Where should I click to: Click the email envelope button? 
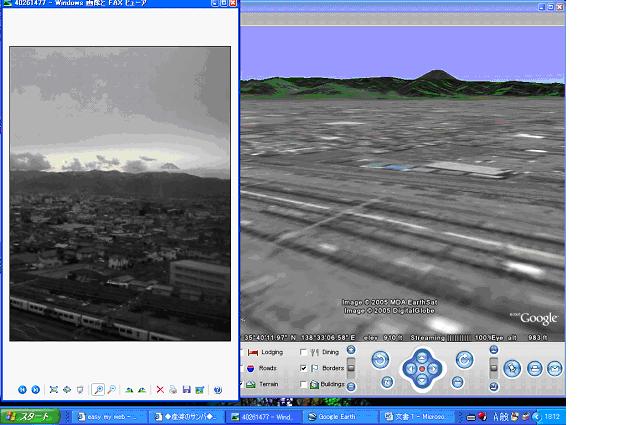click(x=554, y=368)
